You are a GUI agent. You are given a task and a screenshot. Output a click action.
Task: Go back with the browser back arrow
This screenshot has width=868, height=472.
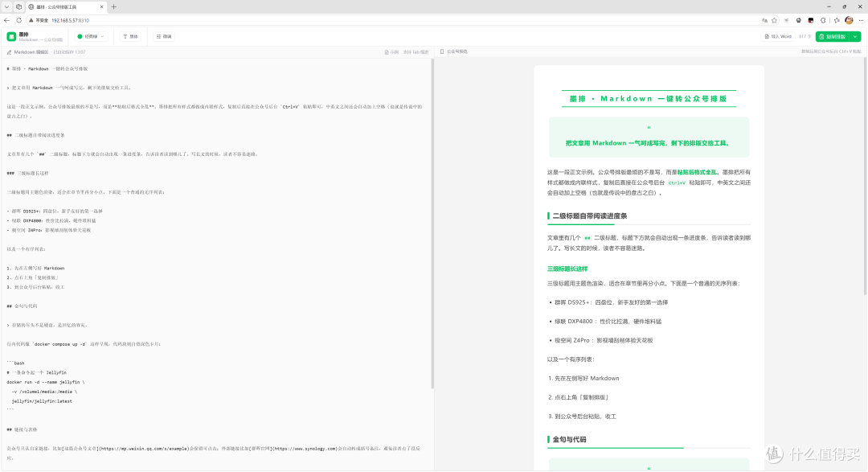pos(6,20)
